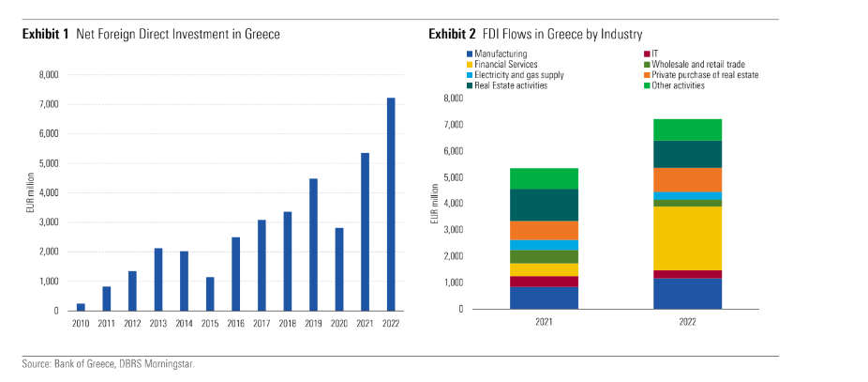Click the Electricity and gas supply legend swatch
This screenshot has height=382, width=868.
(470, 75)
